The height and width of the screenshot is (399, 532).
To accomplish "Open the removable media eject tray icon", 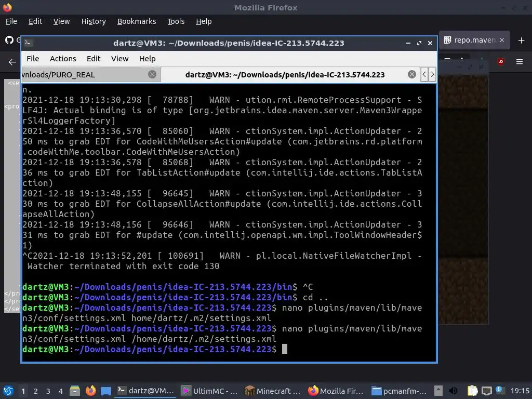I will 438,391.
